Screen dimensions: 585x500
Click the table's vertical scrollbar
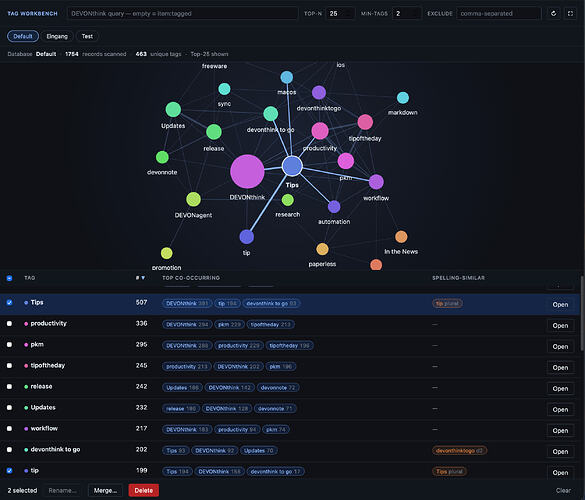pyautogui.click(x=582, y=313)
